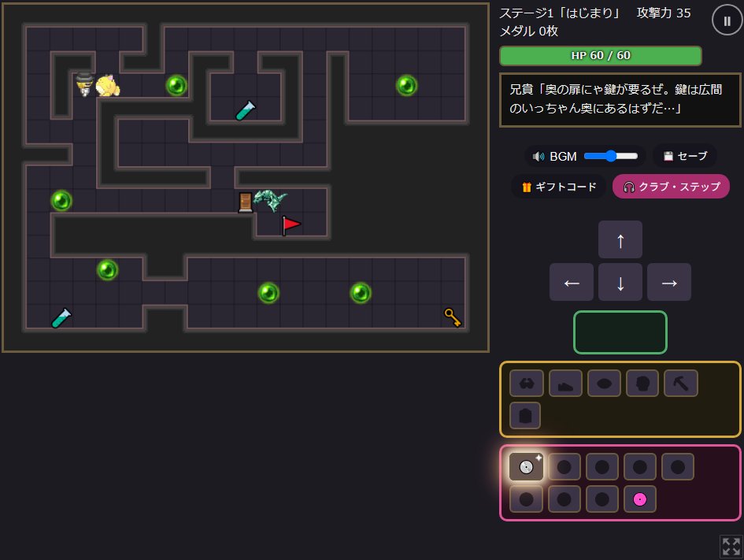Open the クラブ・ステップ button
The height and width of the screenshot is (560, 744).
[671, 187]
